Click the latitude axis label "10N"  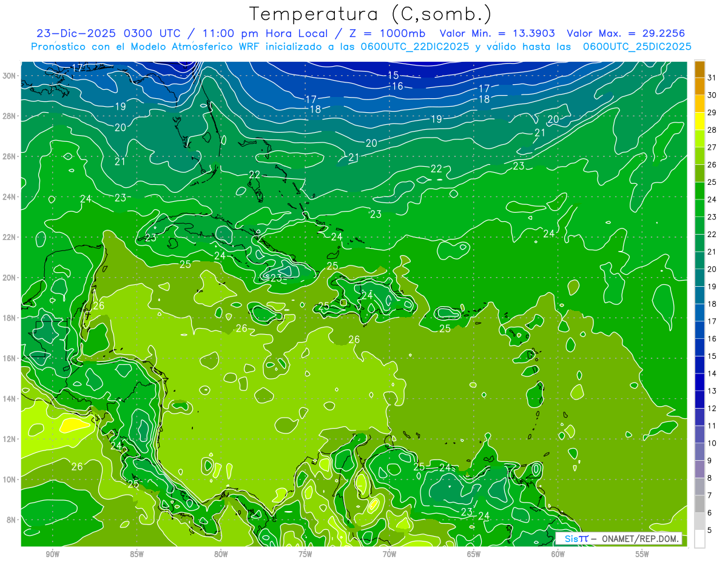click(x=10, y=479)
